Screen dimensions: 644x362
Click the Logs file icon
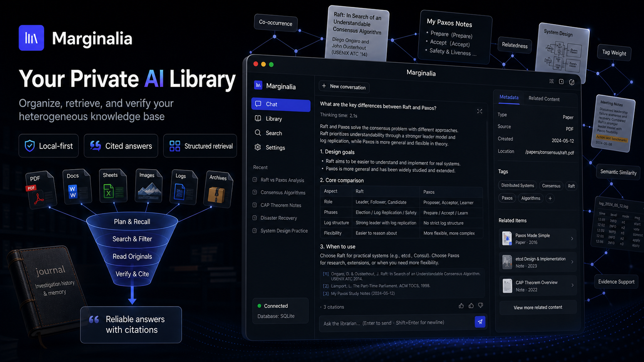coord(184,187)
